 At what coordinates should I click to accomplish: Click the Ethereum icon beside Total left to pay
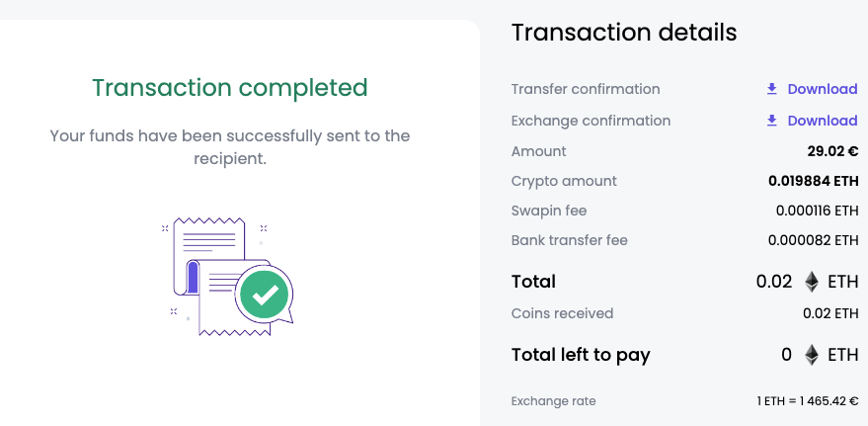811,355
